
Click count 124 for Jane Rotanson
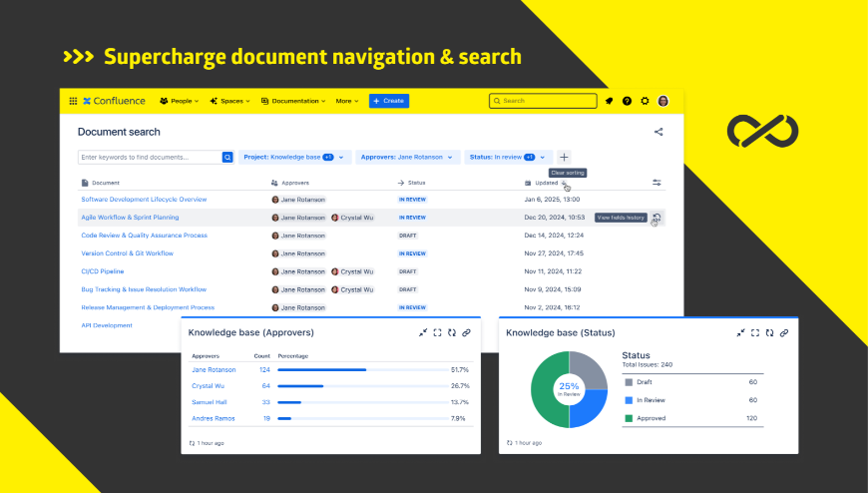(264, 370)
